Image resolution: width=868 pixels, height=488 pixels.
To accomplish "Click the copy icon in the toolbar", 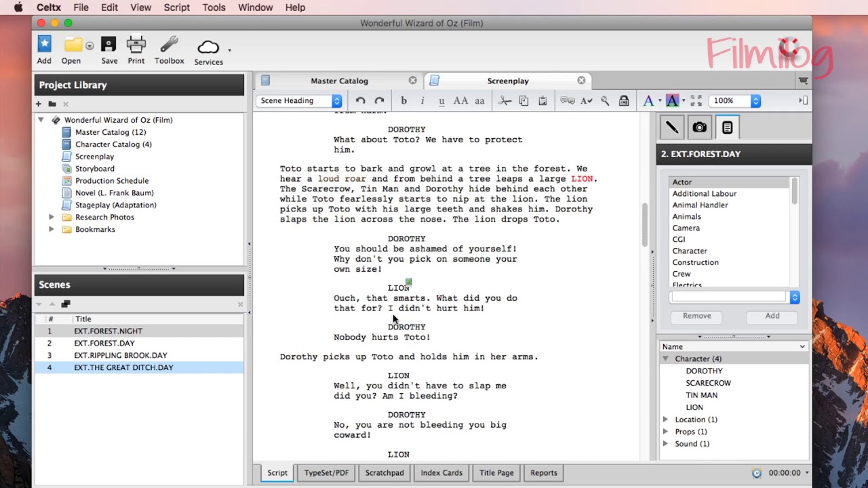I will (524, 100).
